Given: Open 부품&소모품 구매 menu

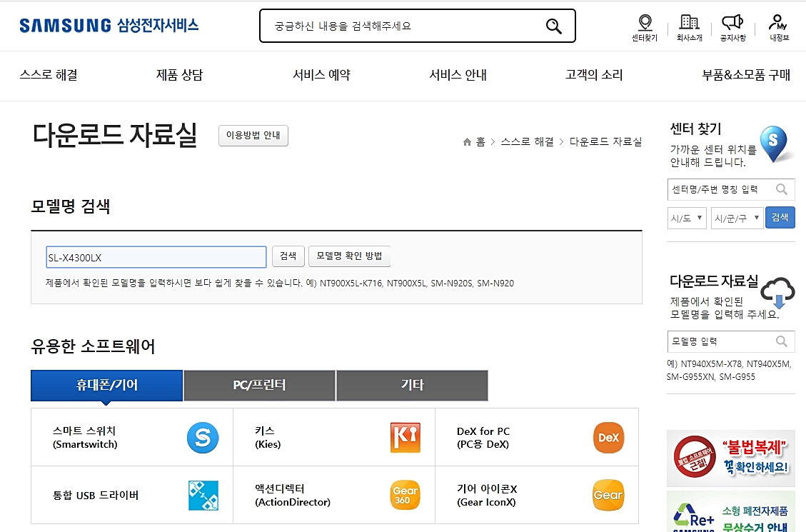Looking at the screenshot, I should point(746,75).
